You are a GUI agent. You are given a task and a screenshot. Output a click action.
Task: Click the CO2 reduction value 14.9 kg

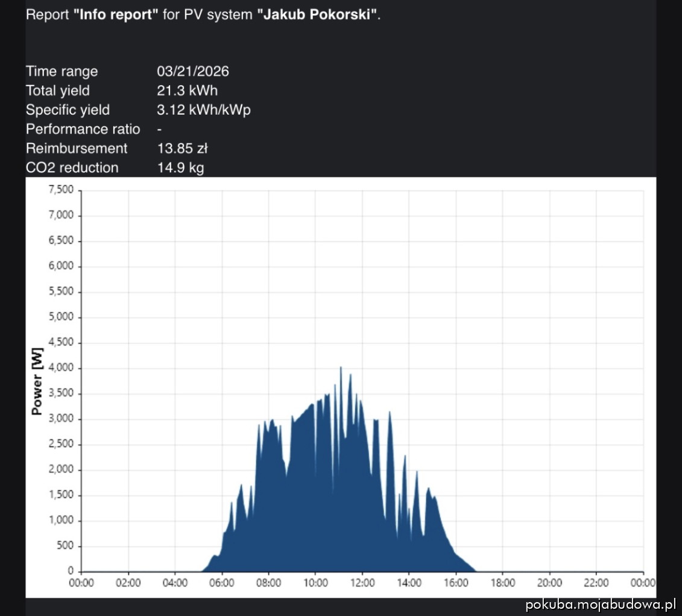coord(180,168)
